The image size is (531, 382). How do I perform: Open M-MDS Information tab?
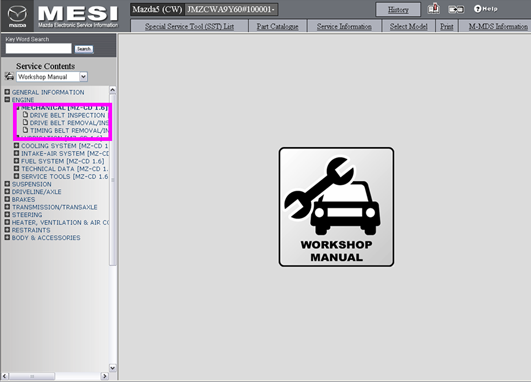495,26
